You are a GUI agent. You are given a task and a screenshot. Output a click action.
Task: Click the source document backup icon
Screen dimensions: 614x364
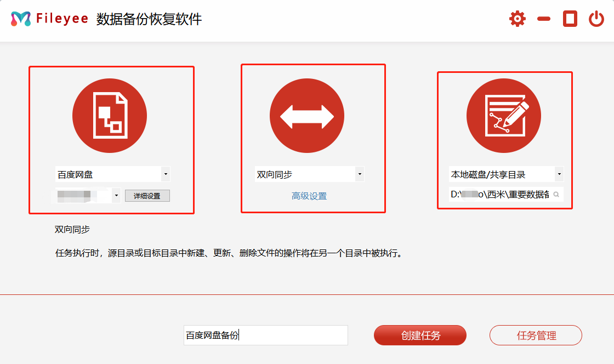[x=110, y=116]
